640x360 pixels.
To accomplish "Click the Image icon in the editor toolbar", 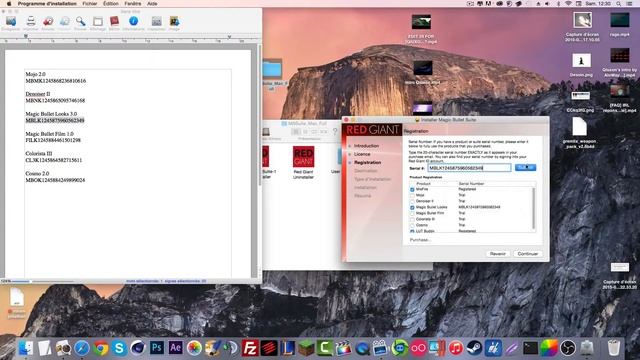I will [x=174, y=21].
